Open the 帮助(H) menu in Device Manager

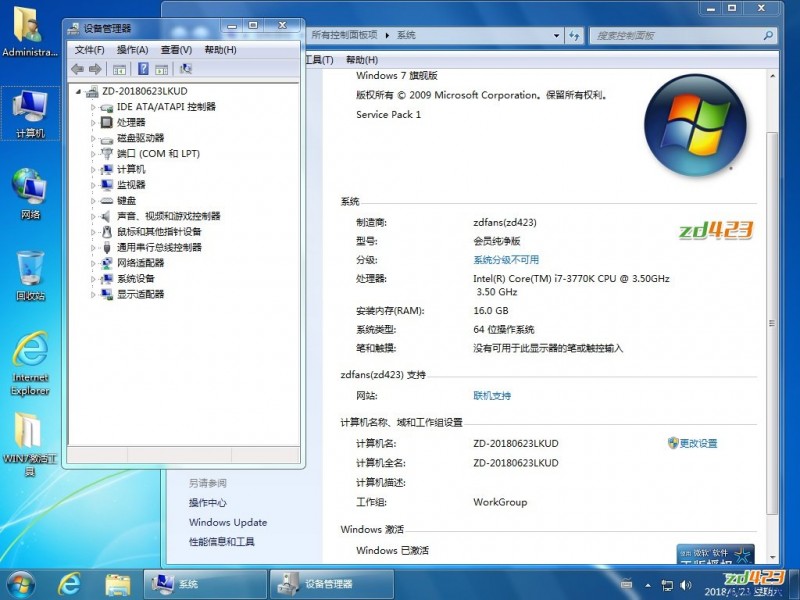(x=220, y=50)
